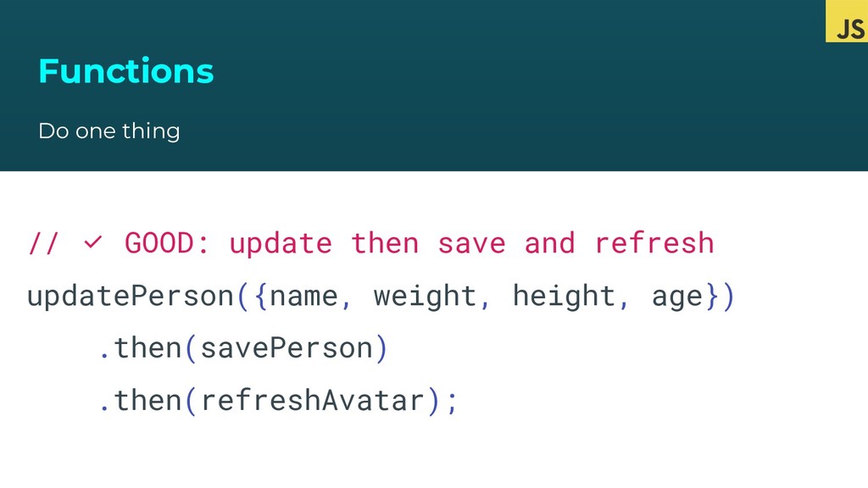
Task: Click savePerson in the first then call
Action: [x=287, y=348]
